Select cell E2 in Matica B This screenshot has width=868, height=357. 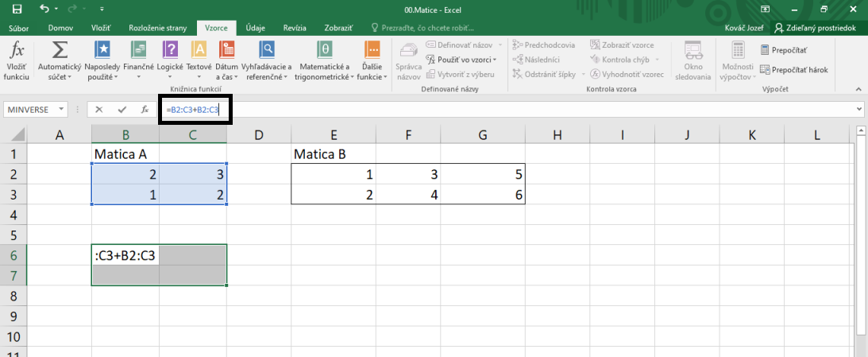pos(332,174)
